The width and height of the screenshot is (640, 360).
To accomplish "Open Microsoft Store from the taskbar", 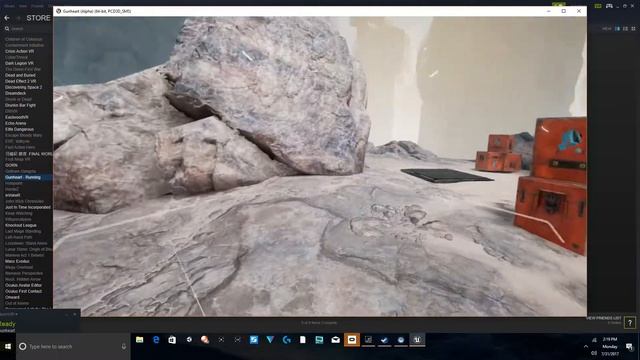I will (172, 340).
